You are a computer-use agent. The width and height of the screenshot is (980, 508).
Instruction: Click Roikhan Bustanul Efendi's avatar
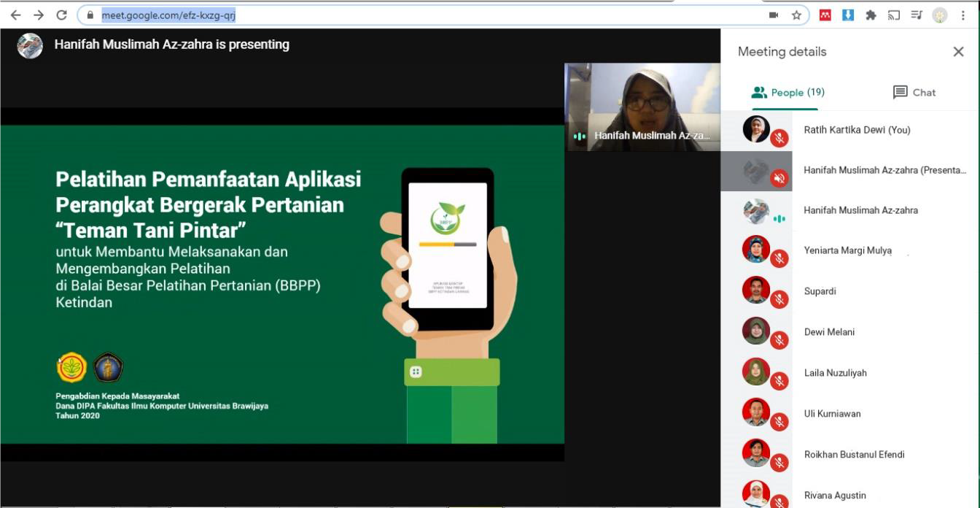click(756, 454)
